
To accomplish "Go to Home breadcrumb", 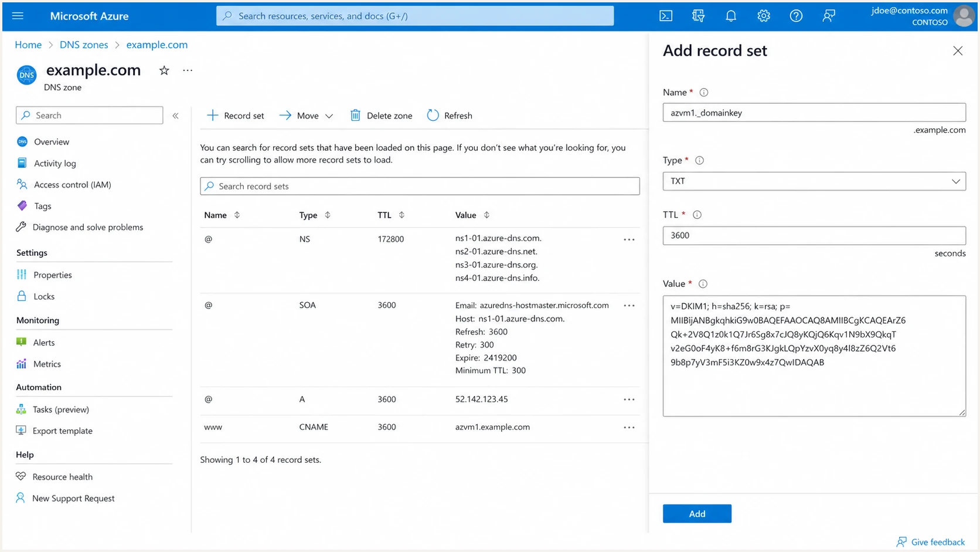I will [28, 45].
